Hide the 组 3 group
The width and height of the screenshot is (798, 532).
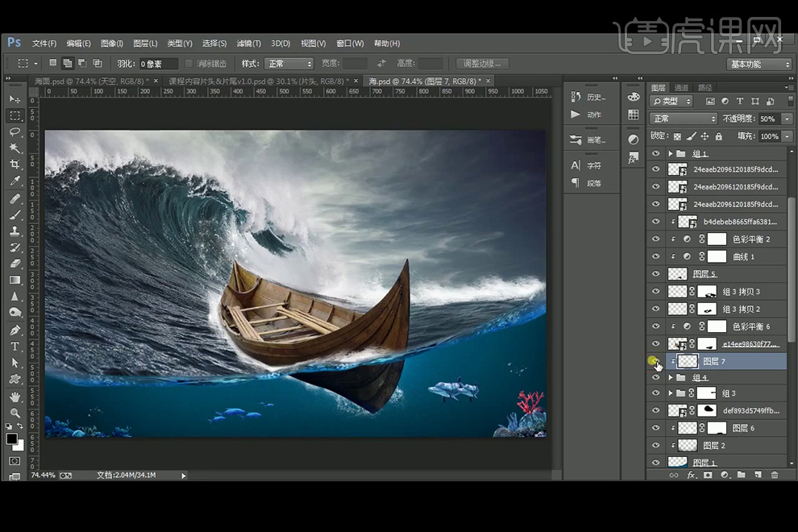click(655, 393)
